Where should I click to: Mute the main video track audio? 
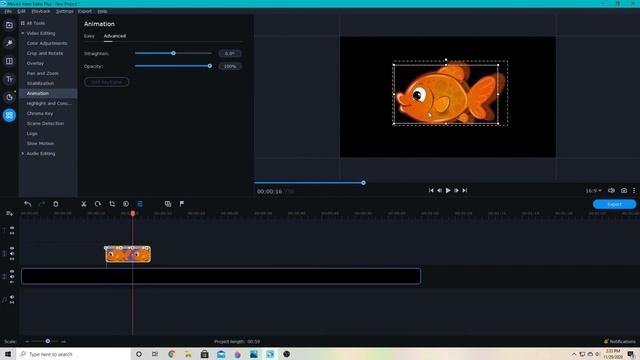click(x=12, y=276)
